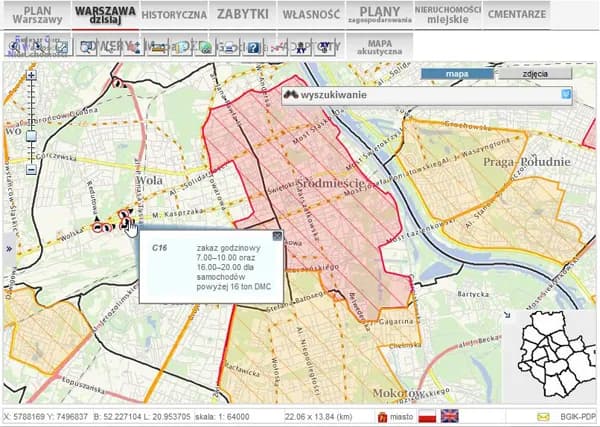The image size is (600, 427).
Task: Open help via the question mark icon
Action: 254,46
